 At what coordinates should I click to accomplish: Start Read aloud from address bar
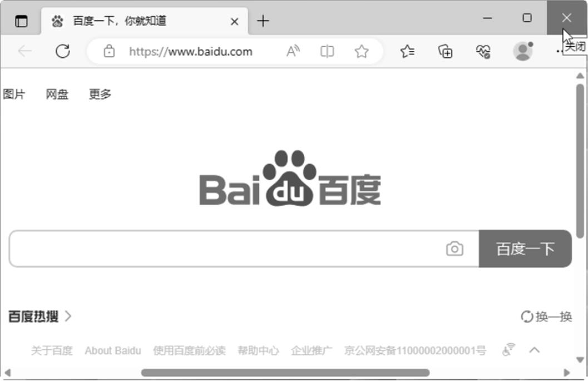(293, 51)
